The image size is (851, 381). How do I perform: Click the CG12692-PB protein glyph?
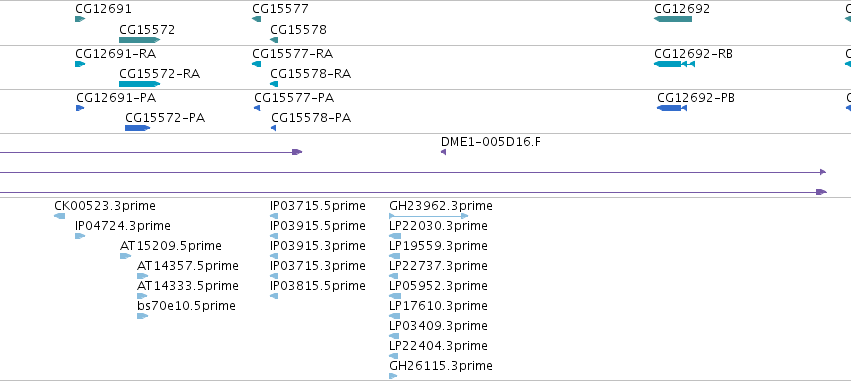click(x=672, y=108)
